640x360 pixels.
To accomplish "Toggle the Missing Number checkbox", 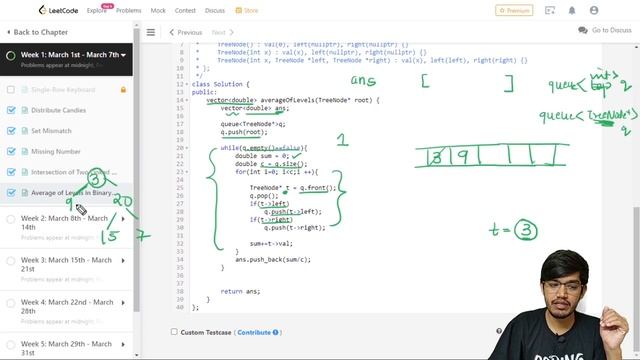I will [x=11, y=151].
